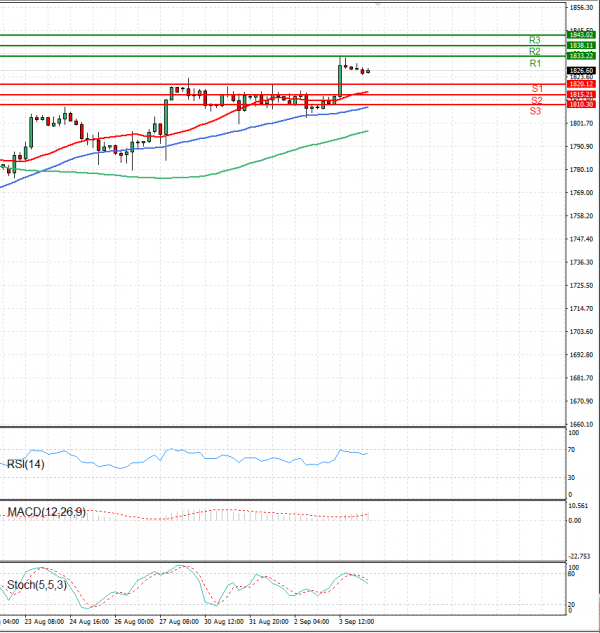
Task: Select the R2 resistance line label
Action: coord(535,51)
